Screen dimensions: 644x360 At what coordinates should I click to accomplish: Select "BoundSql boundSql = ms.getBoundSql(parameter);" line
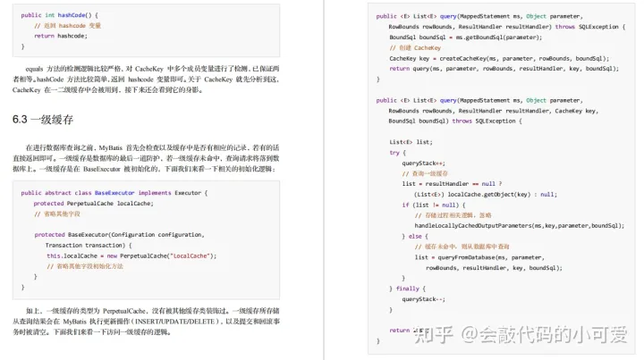[x=465, y=38]
